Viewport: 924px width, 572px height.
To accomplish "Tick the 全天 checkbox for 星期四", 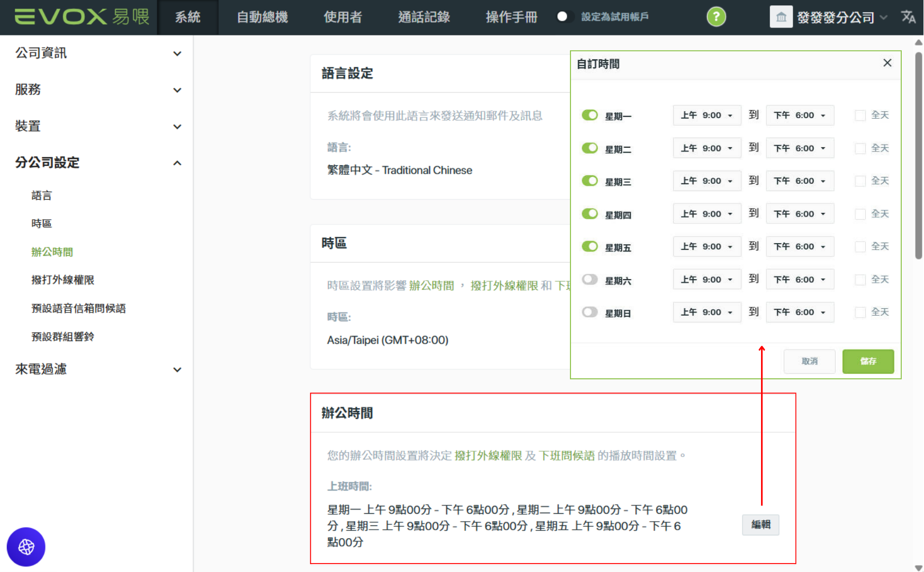I will 860,214.
